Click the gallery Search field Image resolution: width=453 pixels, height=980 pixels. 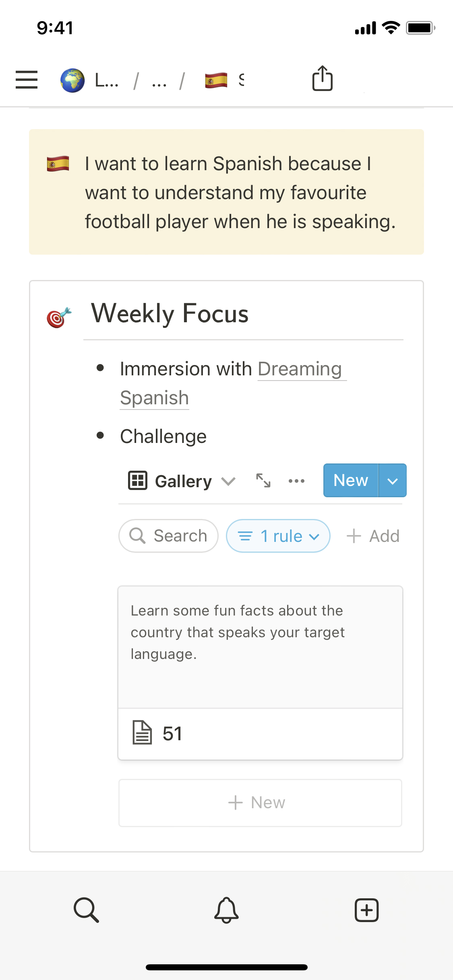pos(169,536)
